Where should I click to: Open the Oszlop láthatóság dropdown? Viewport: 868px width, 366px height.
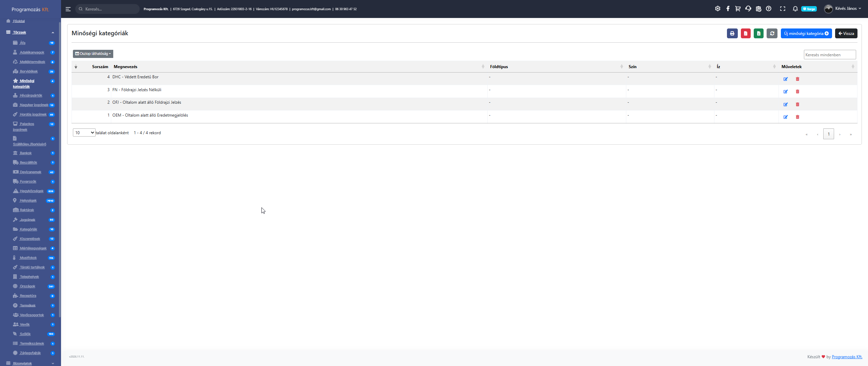coord(93,54)
